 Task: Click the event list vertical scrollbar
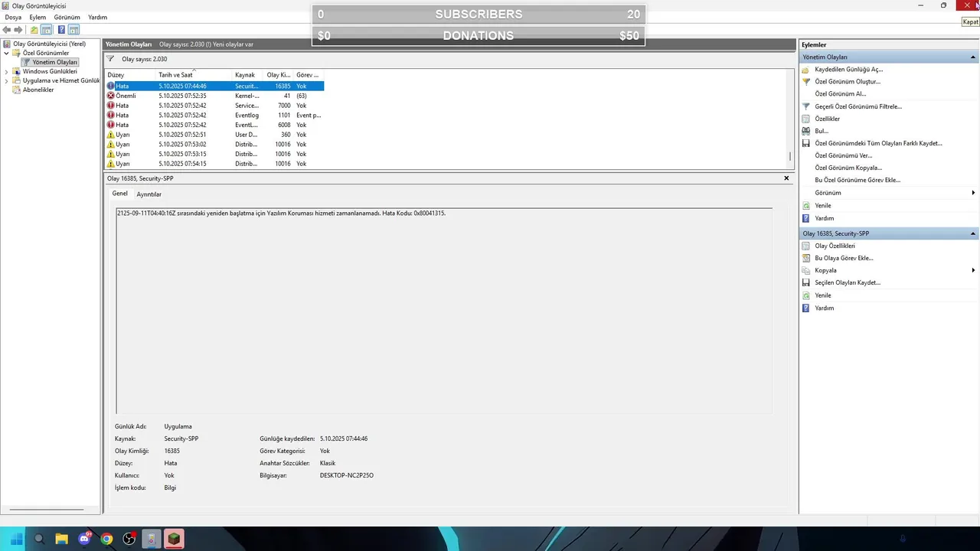point(790,156)
